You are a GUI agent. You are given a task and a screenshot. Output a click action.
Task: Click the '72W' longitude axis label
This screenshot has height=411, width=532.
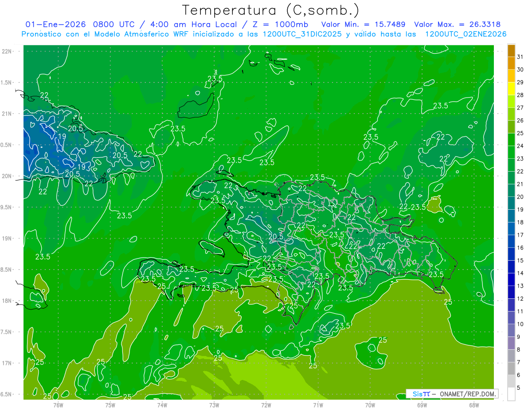(x=266, y=405)
